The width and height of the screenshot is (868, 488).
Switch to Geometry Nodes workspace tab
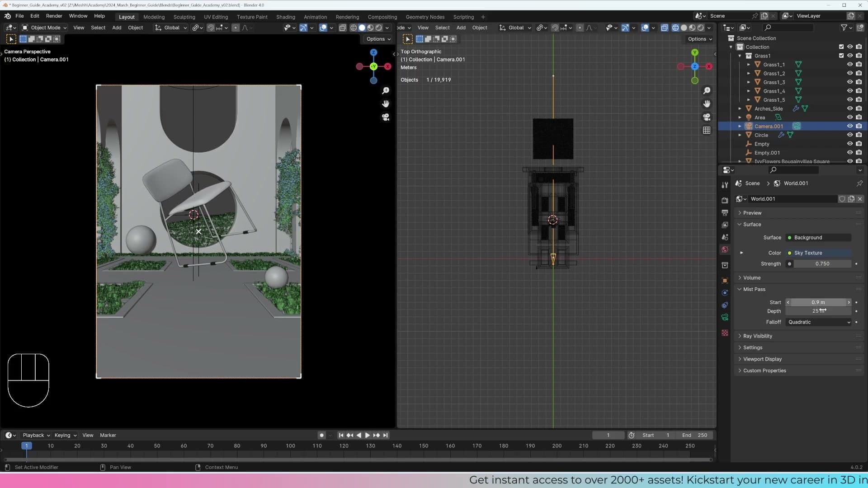pyautogui.click(x=425, y=17)
